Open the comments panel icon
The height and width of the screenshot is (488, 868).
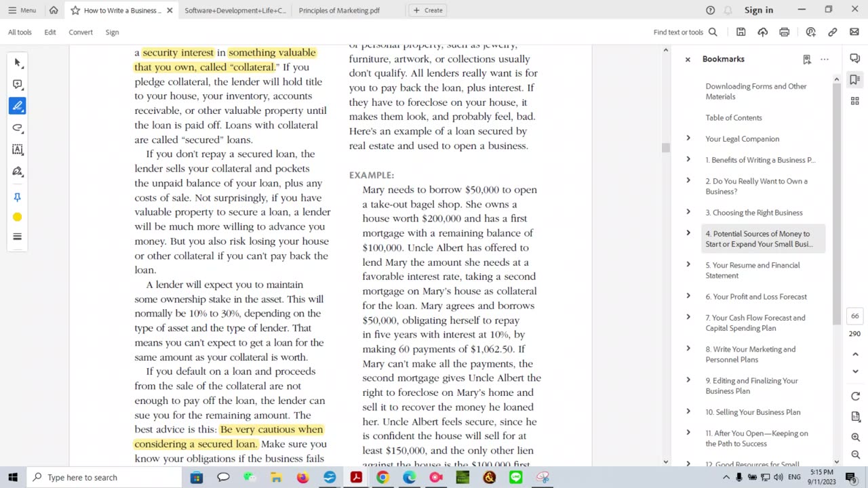855,58
